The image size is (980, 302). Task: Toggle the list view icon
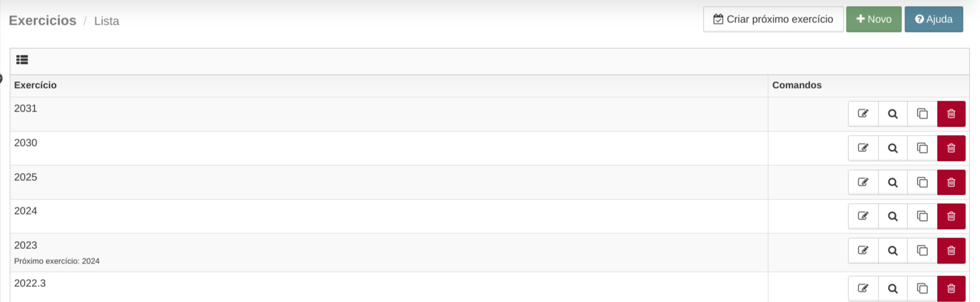point(22,60)
